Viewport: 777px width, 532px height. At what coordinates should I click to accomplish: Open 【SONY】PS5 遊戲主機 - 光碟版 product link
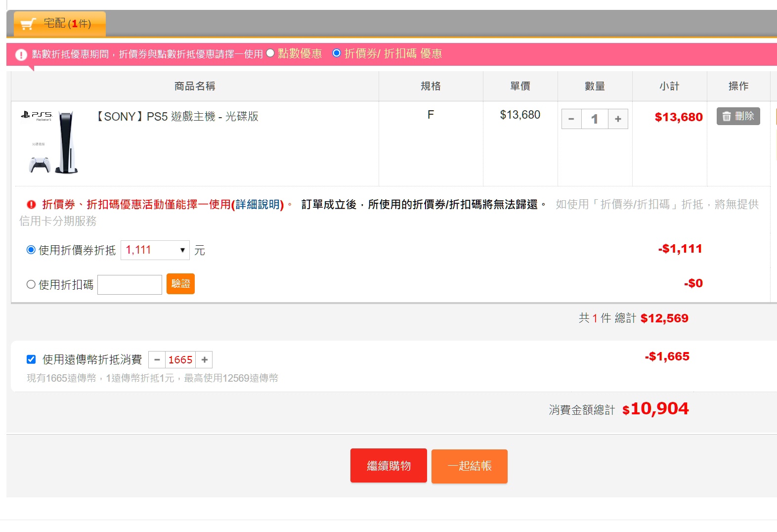[x=175, y=117]
